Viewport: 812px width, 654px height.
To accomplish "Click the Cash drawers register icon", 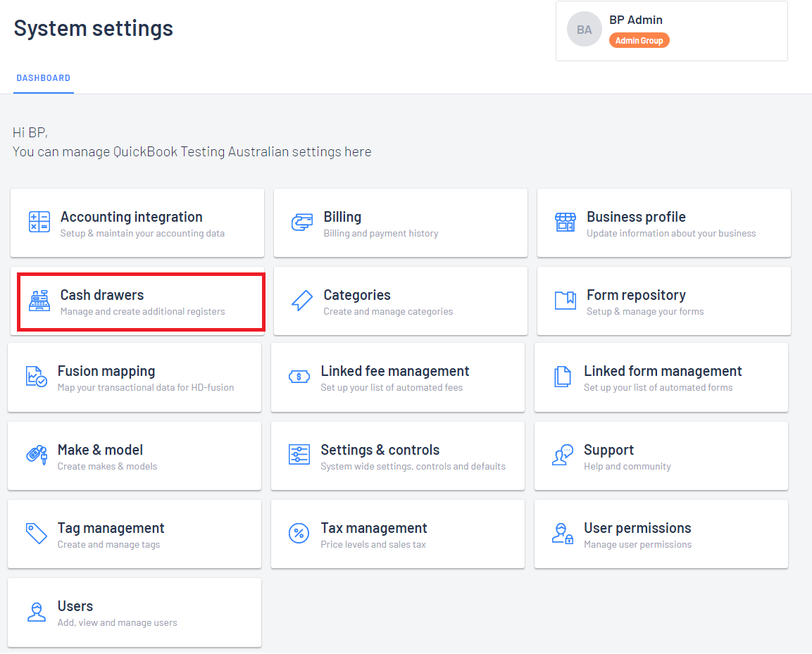I will pyautogui.click(x=39, y=301).
